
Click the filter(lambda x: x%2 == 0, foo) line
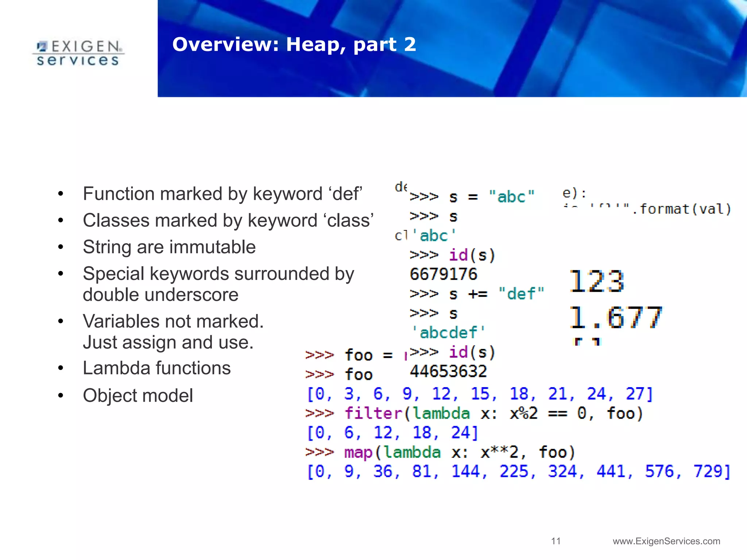(x=474, y=413)
